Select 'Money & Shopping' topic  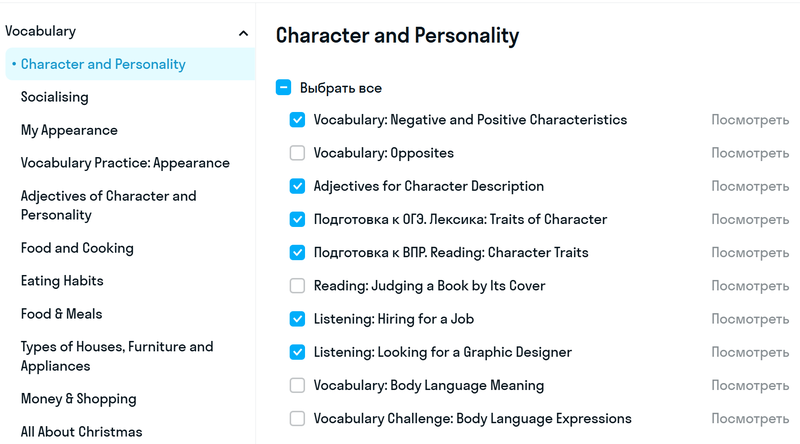click(x=79, y=399)
